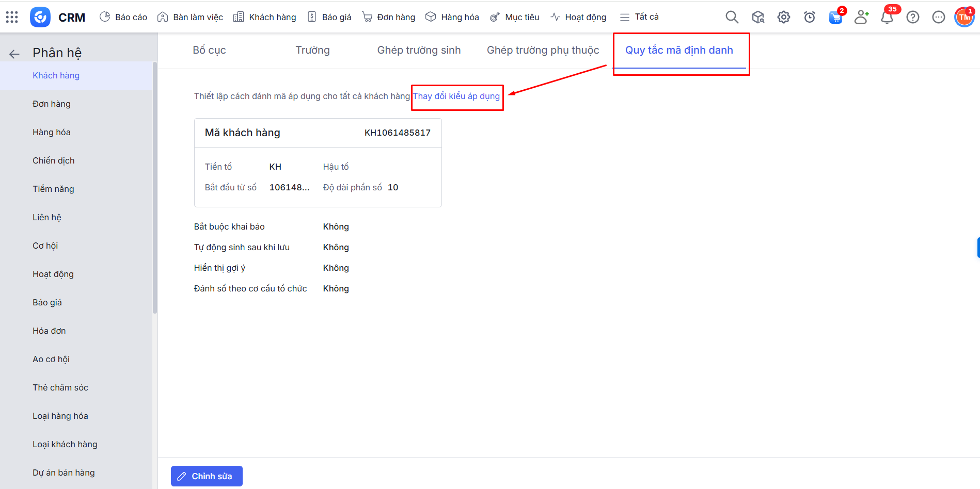The width and height of the screenshot is (980, 489).
Task: Open the shopping cart icon with badge
Action: [x=835, y=17]
